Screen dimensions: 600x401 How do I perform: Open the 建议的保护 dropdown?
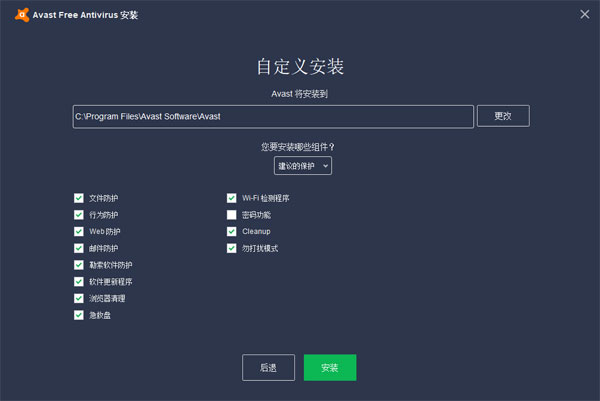303,165
